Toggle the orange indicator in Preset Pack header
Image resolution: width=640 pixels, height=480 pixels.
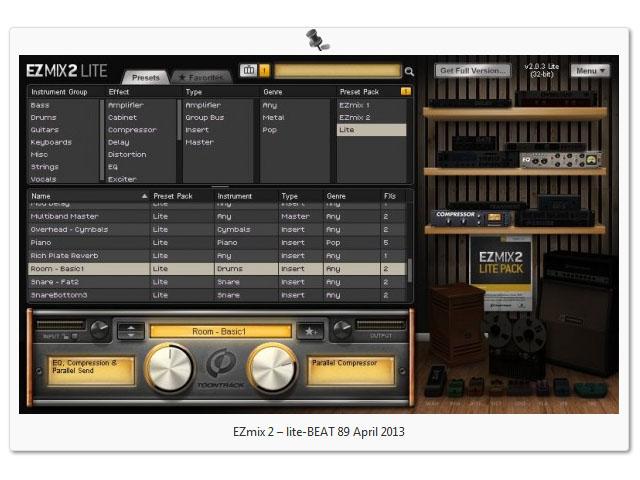click(x=405, y=92)
